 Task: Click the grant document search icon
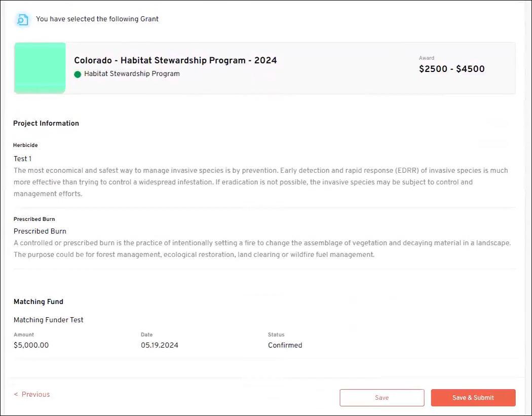point(22,20)
